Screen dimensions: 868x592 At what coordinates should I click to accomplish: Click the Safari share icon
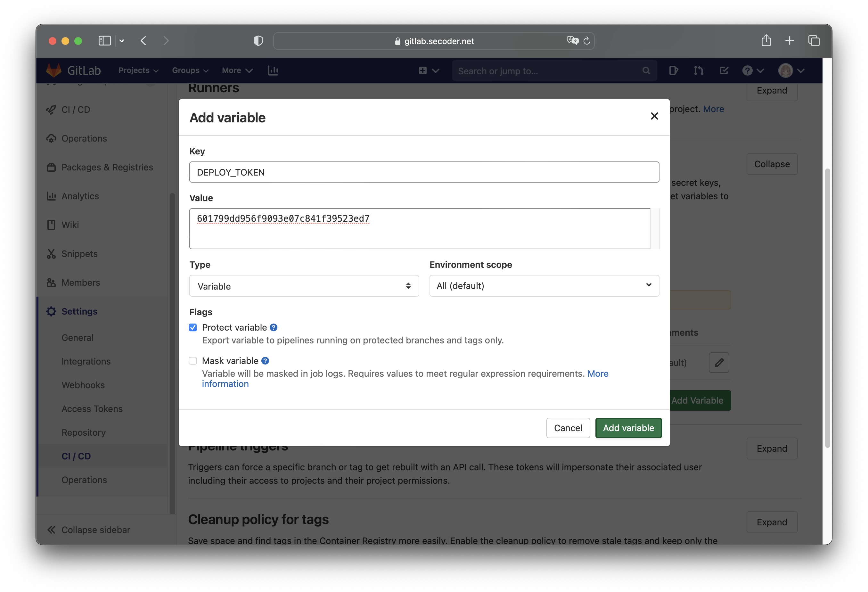766,40
